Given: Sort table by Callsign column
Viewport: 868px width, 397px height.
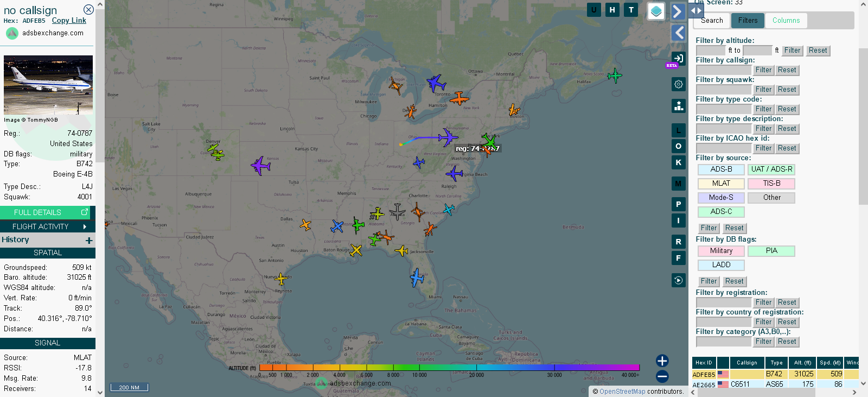Looking at the screenshot, I should 746,363.
